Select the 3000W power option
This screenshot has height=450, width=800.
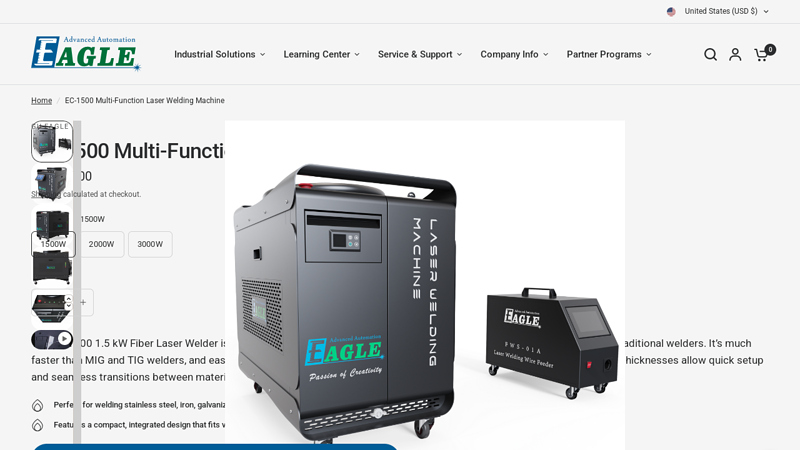pos(150,245)
